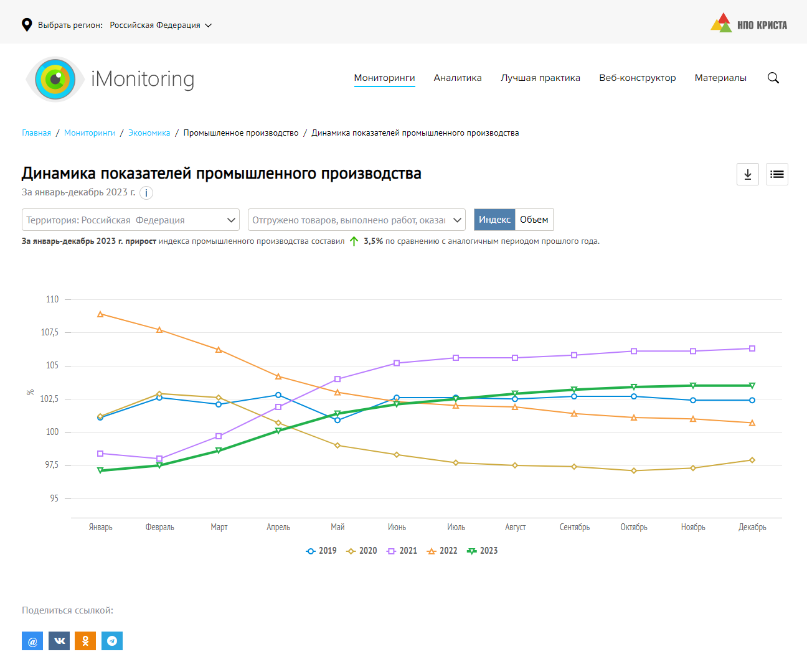This screenshot has width=807, height=672.
Task: Open the list view icon
Action: point(776,174)
